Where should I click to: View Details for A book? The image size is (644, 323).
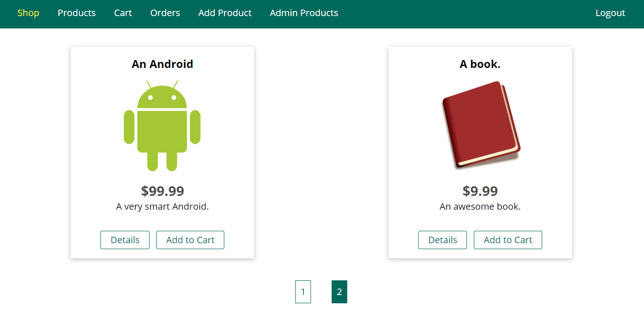442,240
